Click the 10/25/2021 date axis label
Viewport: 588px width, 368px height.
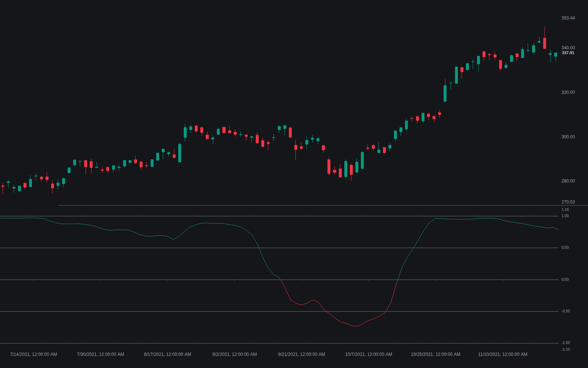[x=436, y=354]
